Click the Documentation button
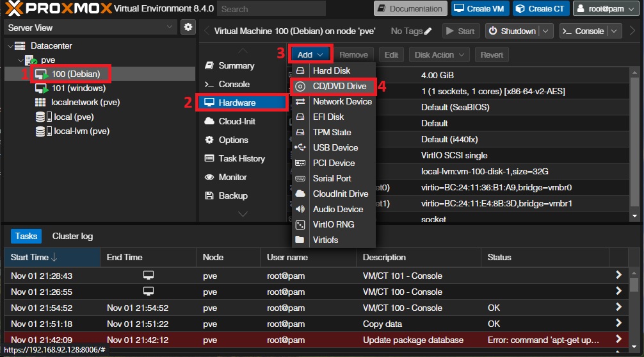The image size is (644, 357). [x=411, y=8]
